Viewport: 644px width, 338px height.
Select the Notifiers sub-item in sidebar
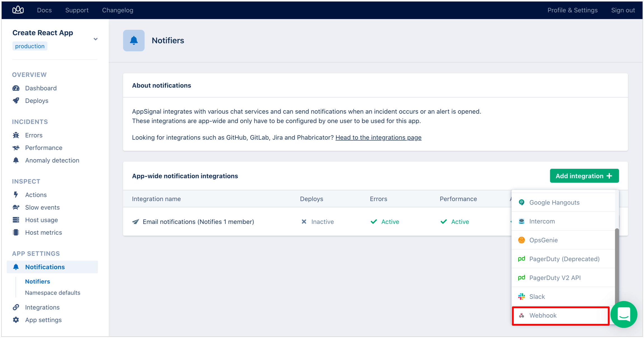tap(37, 281)
